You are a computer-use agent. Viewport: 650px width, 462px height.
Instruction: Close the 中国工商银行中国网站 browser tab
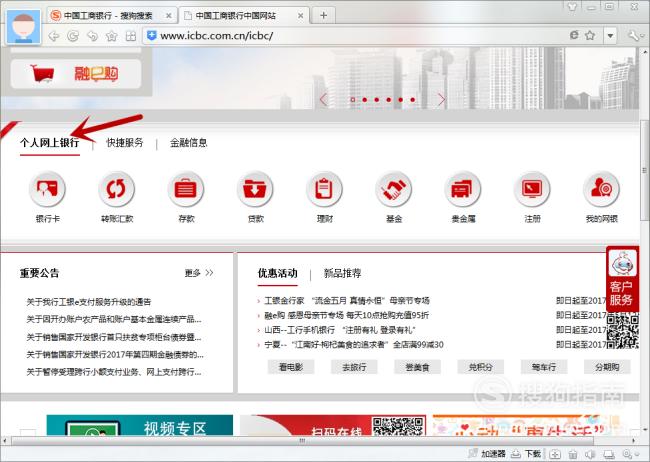pos(301,16)
